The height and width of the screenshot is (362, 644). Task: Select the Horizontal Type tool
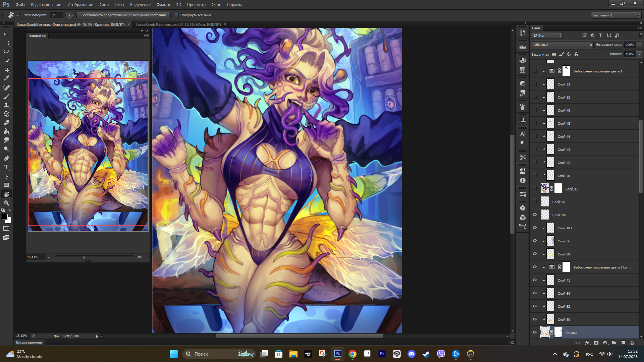6,167
